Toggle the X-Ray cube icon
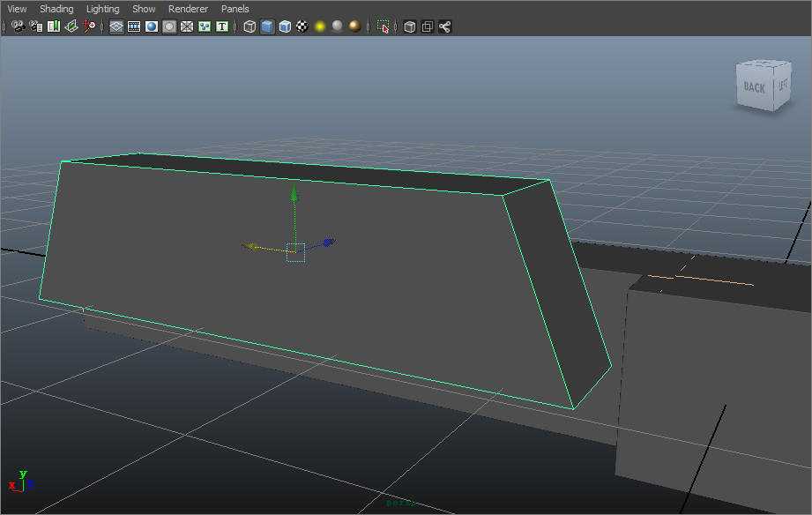The image size is (812, 515). 410,26
